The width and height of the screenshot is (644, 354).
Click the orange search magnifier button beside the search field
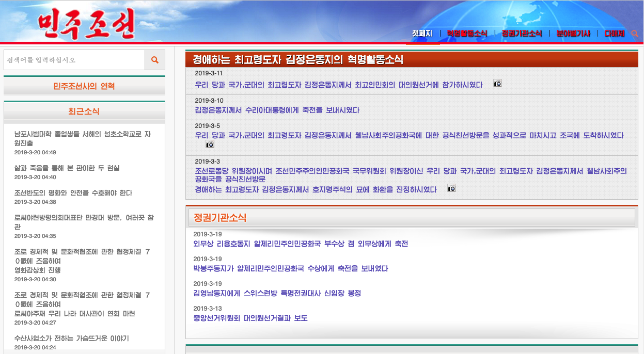pyautogui.click(x=154, y=60)
